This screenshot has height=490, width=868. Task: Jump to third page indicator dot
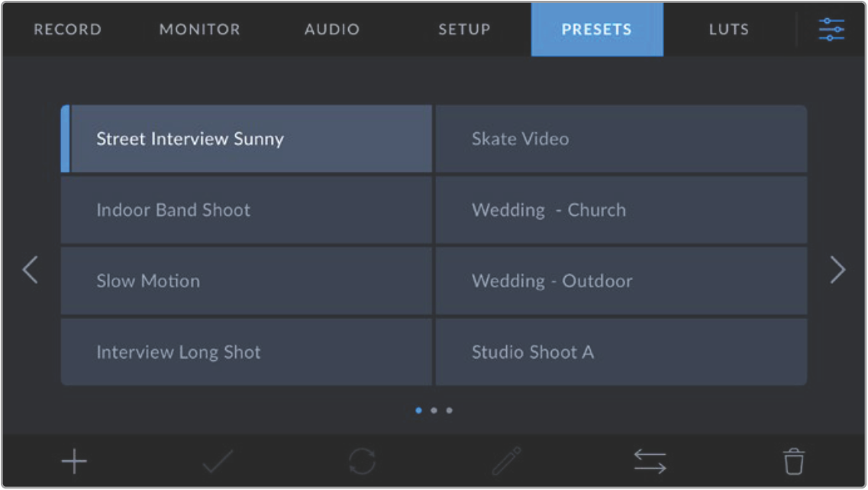point(449,411)
